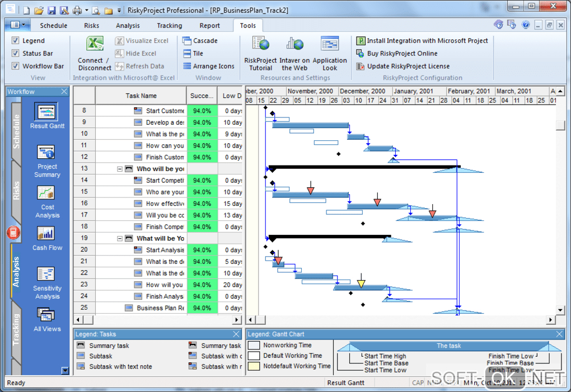Viewport: 571px width, 392px height.
Task: Click the task icon in row 8
Action: click(138, 111)
